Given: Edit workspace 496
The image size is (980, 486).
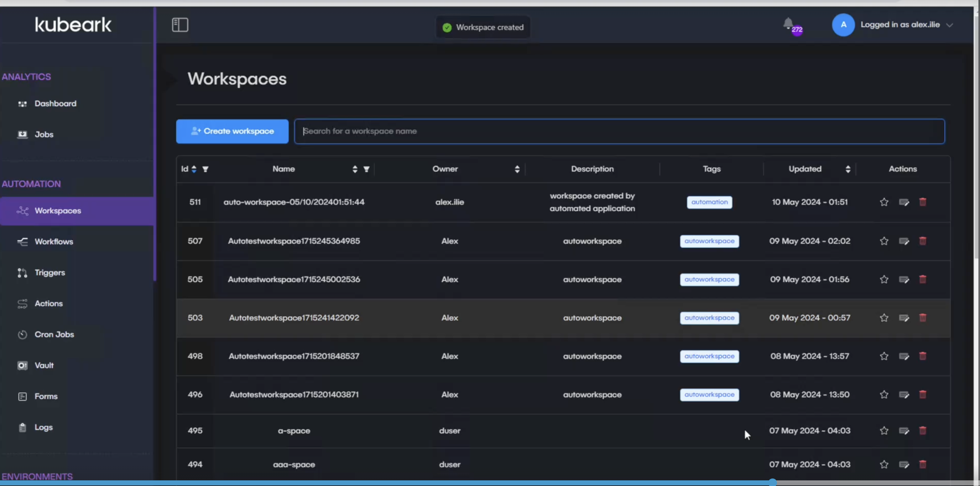Looking at the screenshot, I should pos(904,395).
